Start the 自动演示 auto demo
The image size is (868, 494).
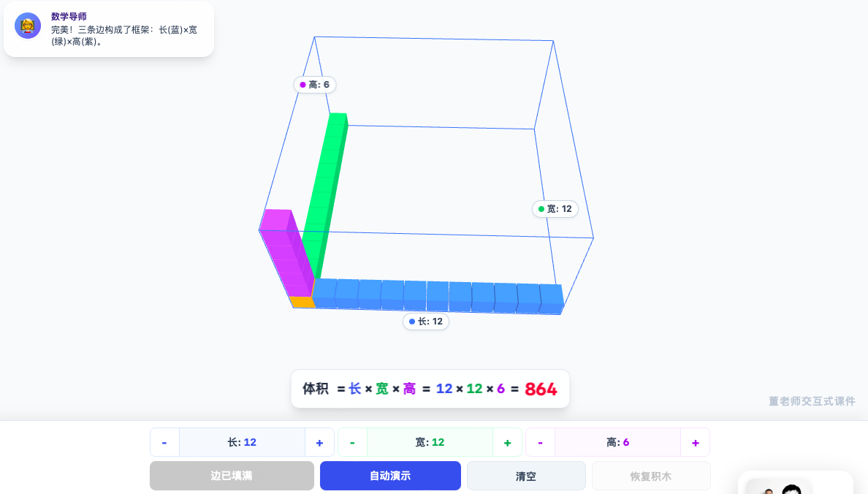click(x=390, y=476)
